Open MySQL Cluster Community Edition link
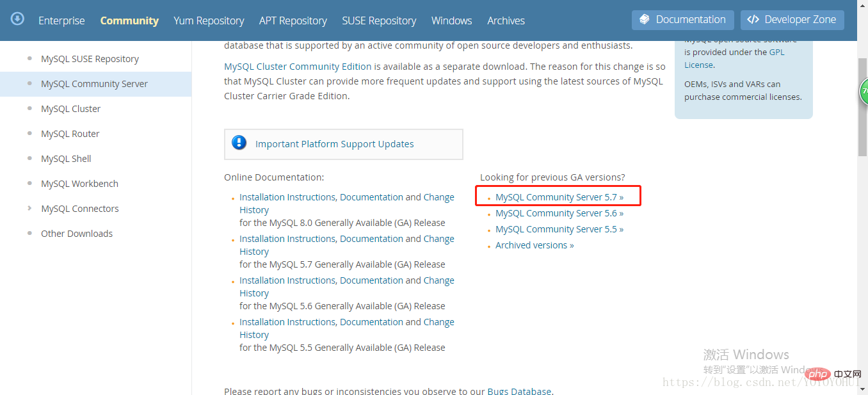The image size is (868, 395). [298, 67]
